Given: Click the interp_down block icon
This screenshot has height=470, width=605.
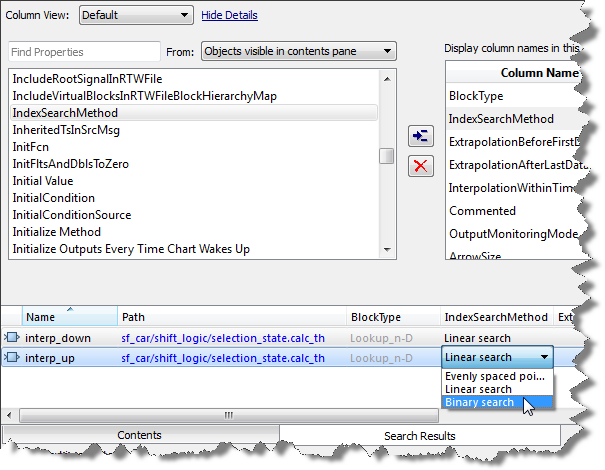Looking at the screenshot, I should tap(13, 339).
